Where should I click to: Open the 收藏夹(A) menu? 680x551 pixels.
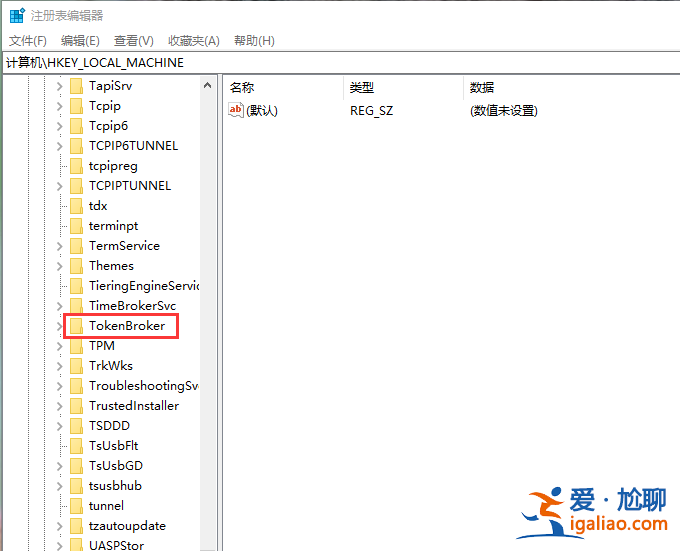tap(194, 41)
